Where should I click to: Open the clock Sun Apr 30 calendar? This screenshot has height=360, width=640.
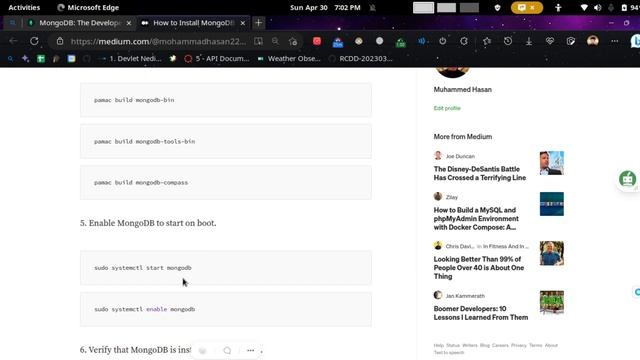pos(325,7)
